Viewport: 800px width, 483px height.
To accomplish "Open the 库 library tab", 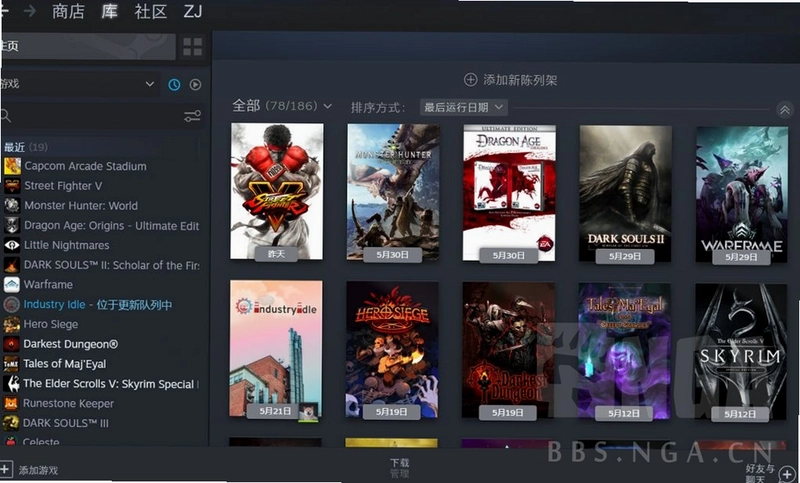I will coord(110,11).
